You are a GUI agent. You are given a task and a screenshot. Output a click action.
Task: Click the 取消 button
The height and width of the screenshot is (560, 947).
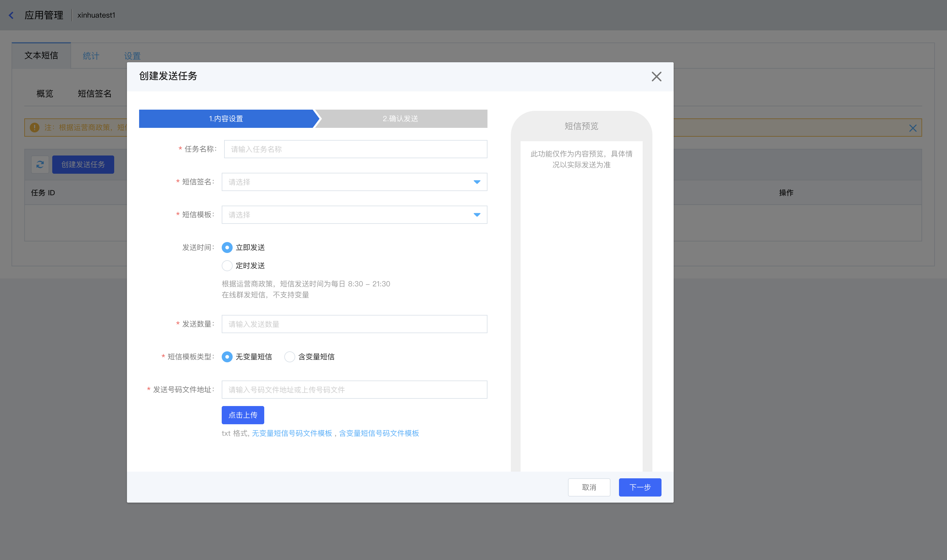coord(589,487)
